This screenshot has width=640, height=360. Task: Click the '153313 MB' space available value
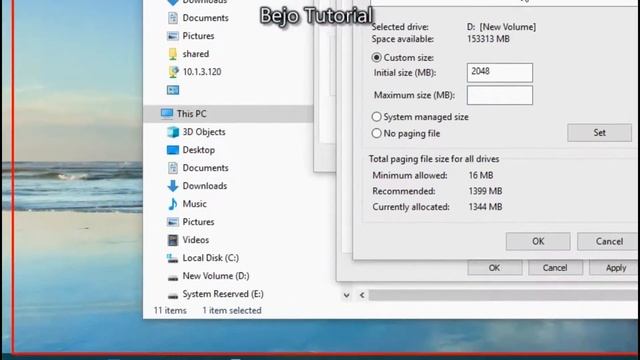coord(488,39)
